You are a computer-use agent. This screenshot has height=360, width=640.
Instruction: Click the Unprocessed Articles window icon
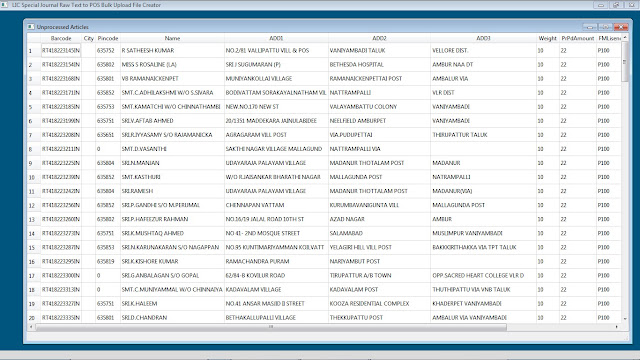click(31, 27)
